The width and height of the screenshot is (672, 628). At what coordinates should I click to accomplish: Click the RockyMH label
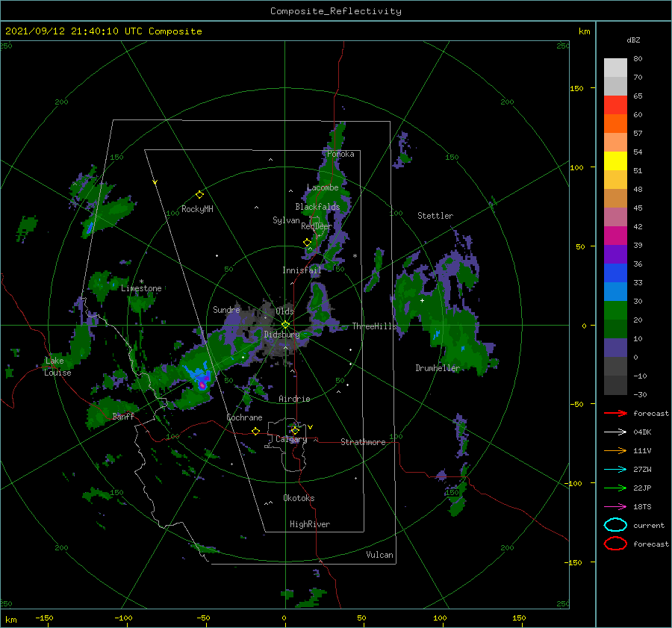(x=197, y=209)
